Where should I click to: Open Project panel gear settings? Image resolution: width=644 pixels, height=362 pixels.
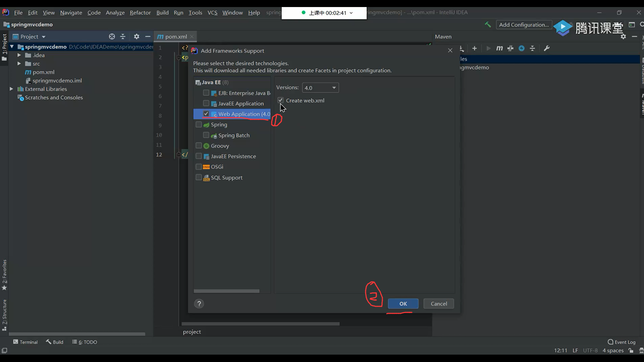137,37
